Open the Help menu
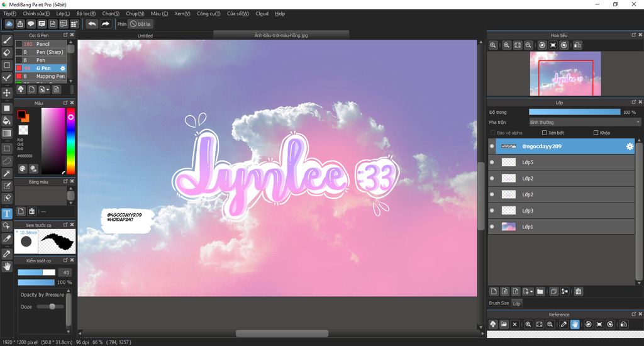The width and height of the screenshot is (644, 346). 280,14
